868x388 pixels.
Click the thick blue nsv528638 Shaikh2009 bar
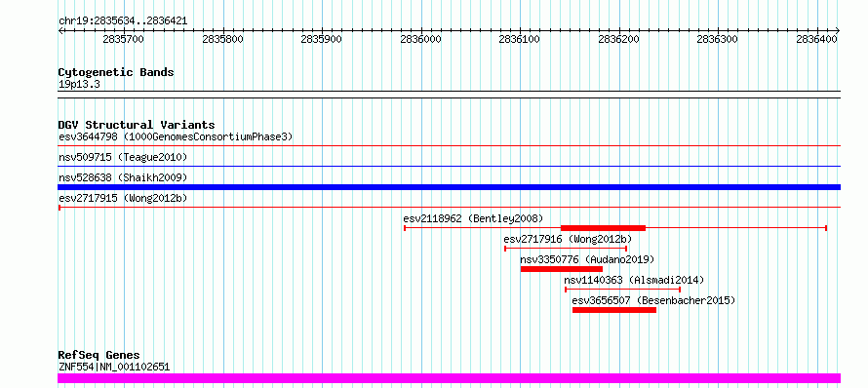[449, 187]
